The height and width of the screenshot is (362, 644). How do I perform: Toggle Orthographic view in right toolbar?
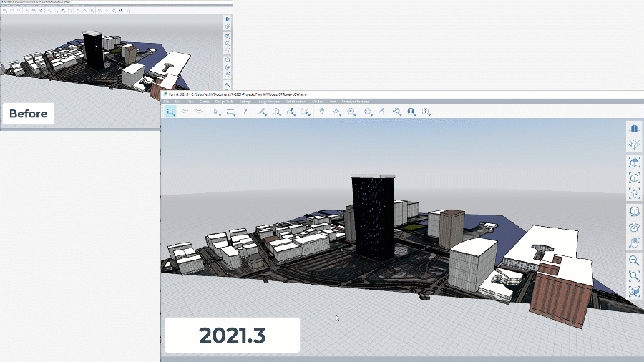634,145
